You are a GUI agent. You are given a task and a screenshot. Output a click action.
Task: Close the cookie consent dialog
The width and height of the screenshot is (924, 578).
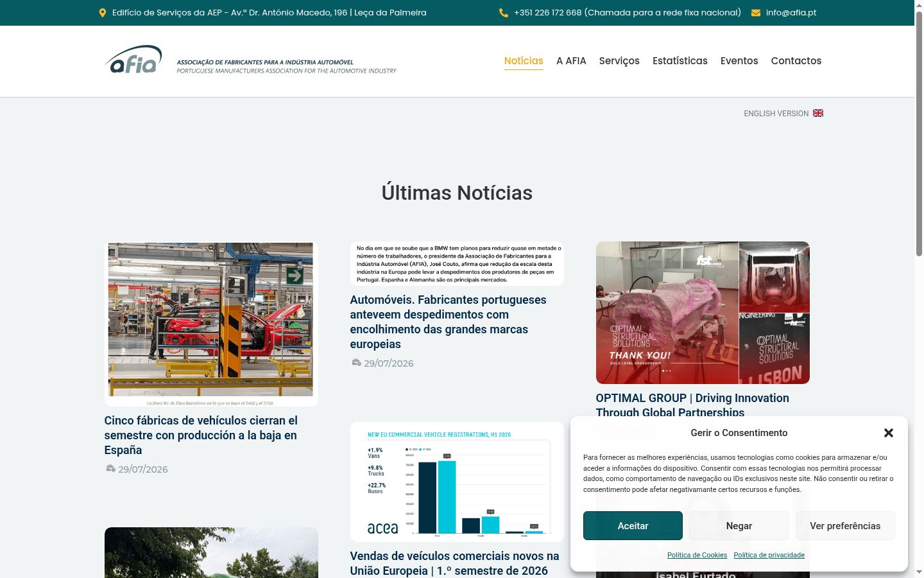coord(889,433)
